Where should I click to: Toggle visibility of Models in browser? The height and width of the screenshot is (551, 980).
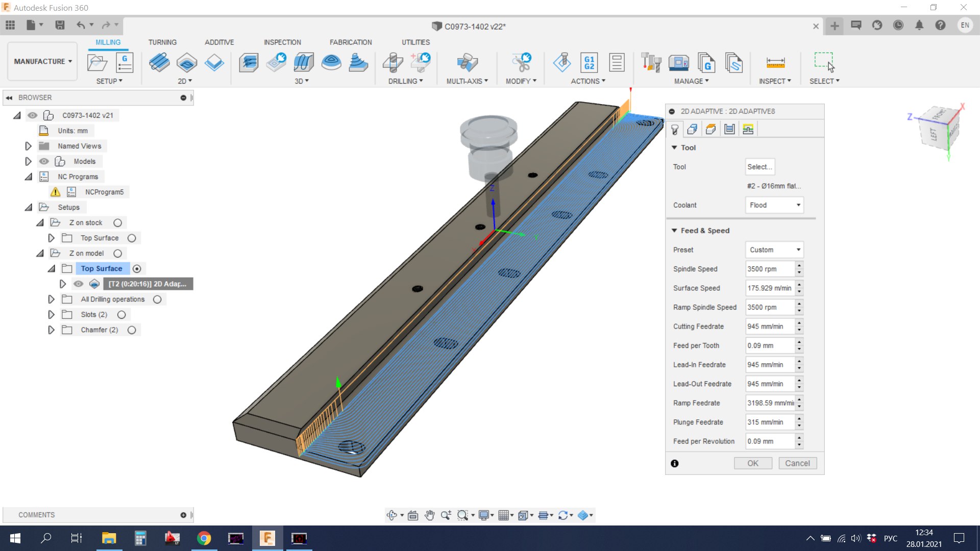[44, 161]
